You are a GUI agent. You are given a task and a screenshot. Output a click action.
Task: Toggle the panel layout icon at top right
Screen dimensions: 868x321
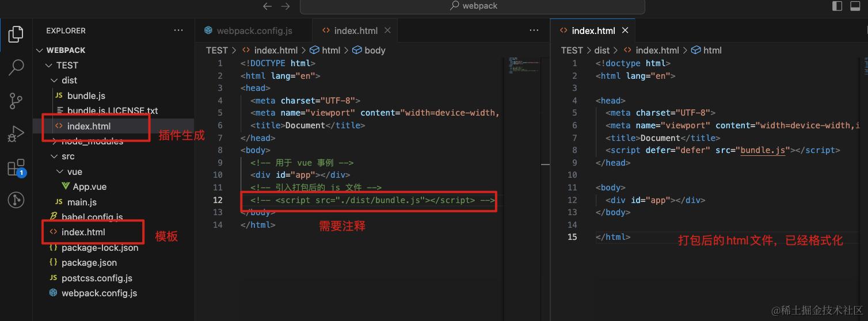[x=855, y=6]
